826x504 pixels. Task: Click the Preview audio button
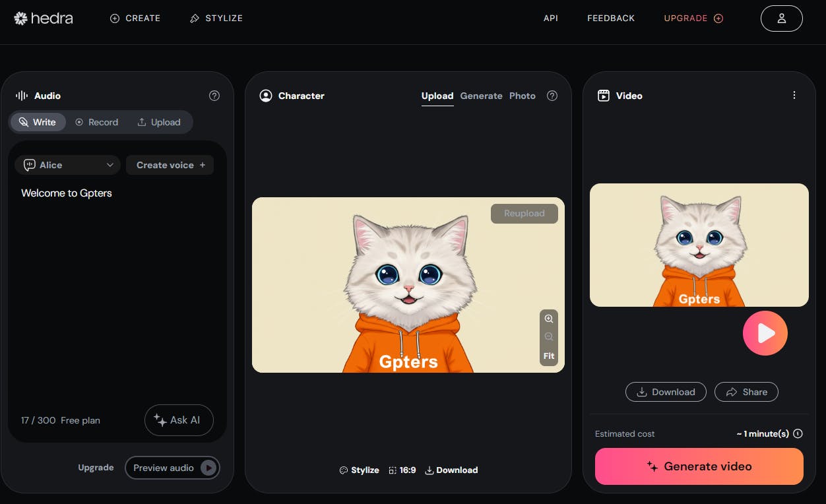point(172,468)
